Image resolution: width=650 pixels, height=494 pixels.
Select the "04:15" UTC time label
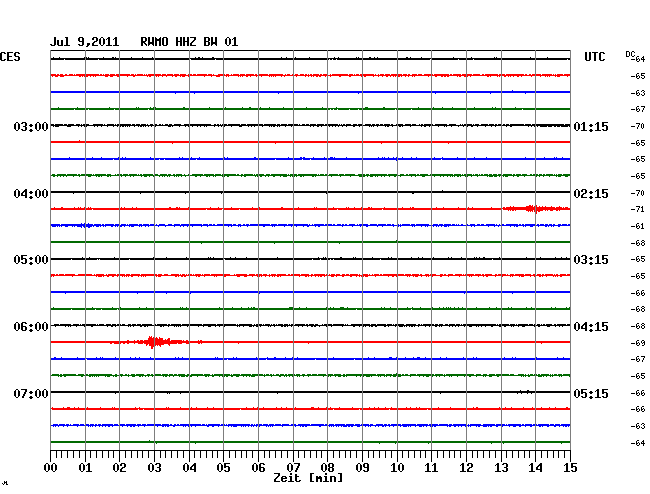click(591, 327)
